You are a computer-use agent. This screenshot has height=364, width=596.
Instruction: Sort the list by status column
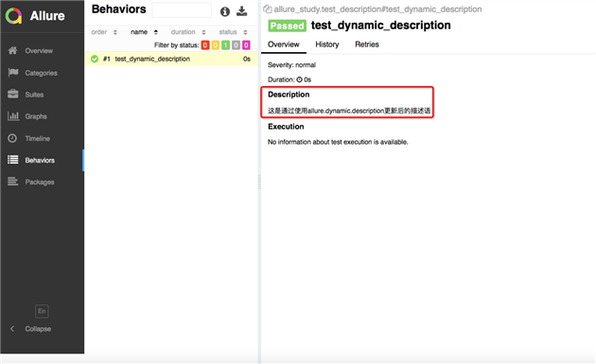[233, 32]
